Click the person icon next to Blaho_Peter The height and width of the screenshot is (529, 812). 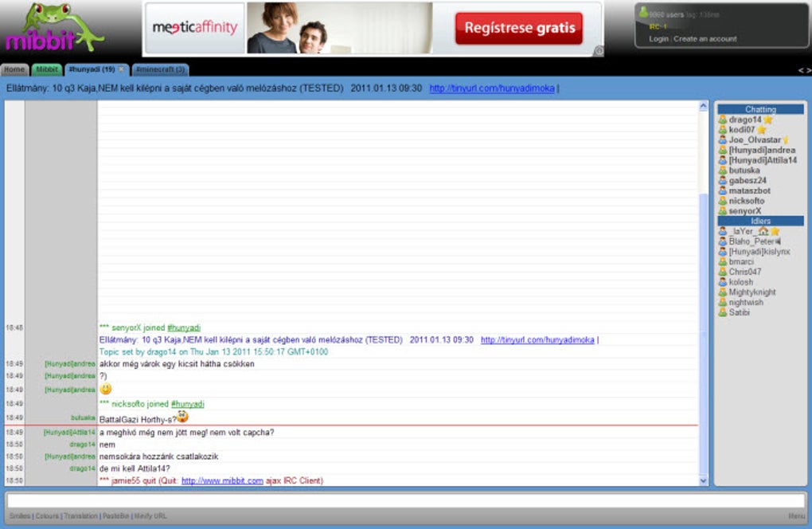pos(723,241)
